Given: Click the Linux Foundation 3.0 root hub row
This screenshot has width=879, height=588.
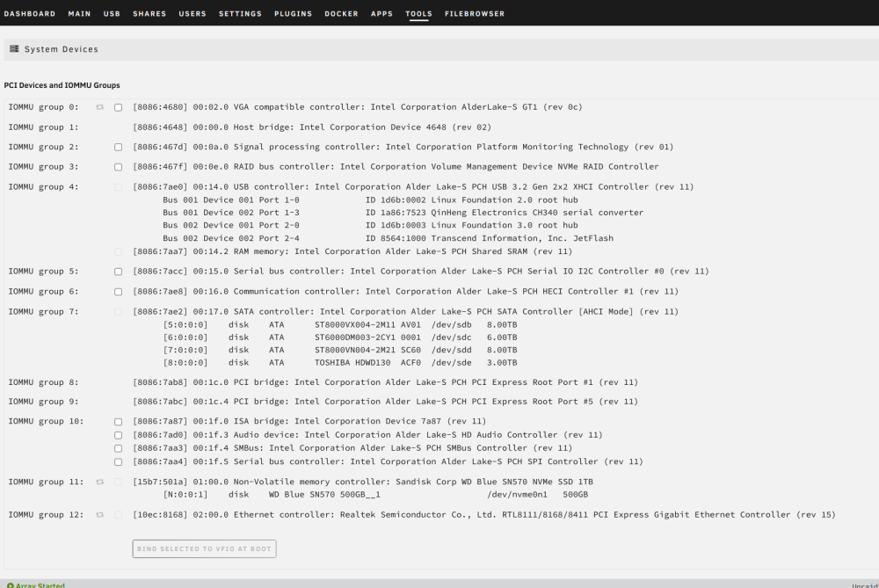Looking at the screenshot, I should pos(370,225).
